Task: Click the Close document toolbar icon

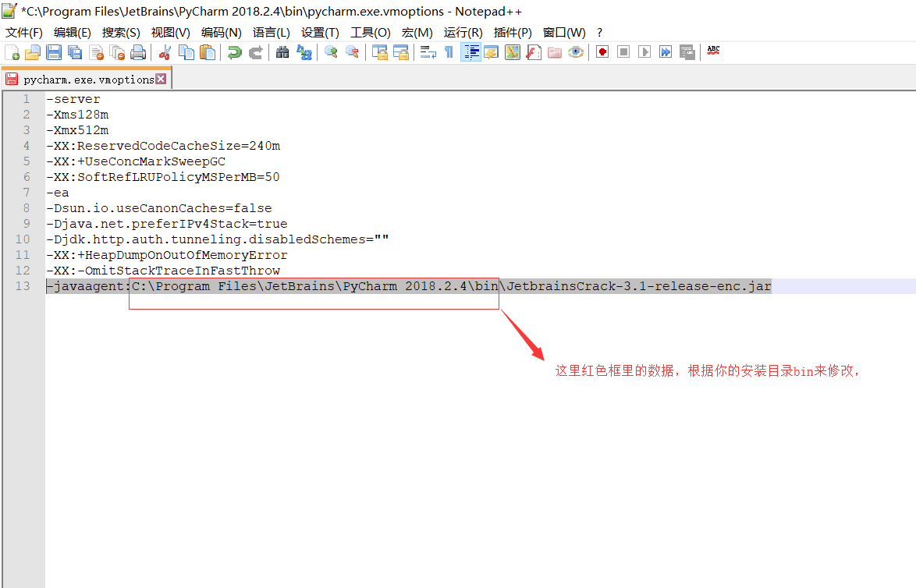Action: (97, 52)
